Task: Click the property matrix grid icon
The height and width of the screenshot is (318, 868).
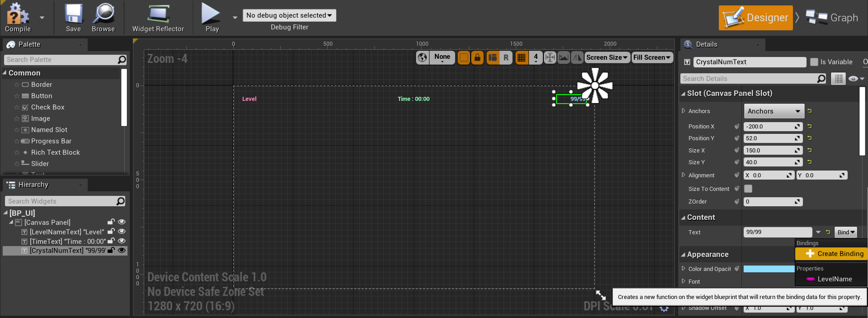Action: click(x=839, y=79)
